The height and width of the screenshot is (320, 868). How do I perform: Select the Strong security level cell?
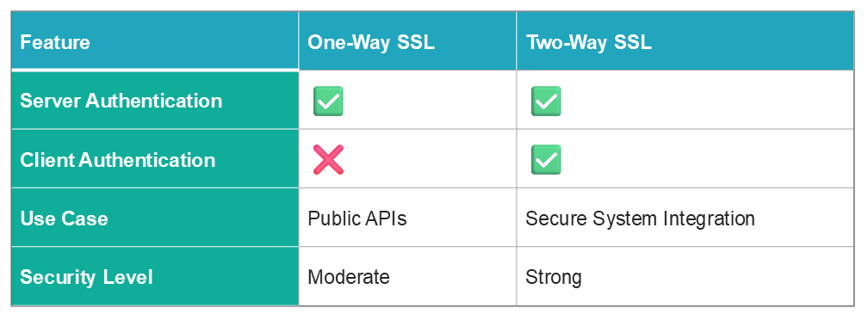(x=685, y=276)
